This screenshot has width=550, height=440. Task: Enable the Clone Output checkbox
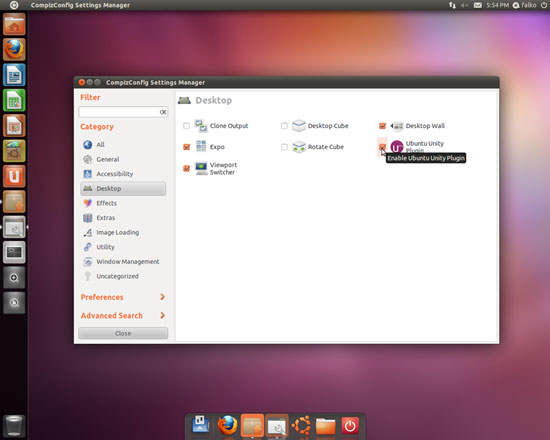(x=186, y=126)
